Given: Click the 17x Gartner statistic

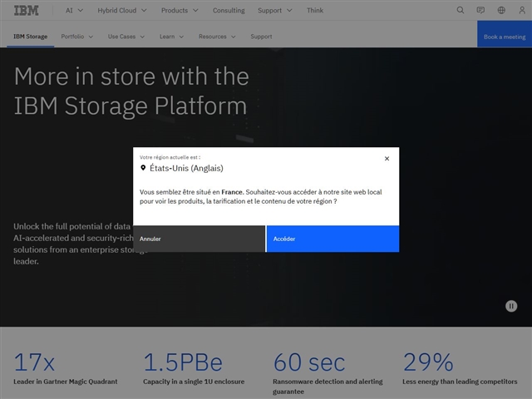Looking at the screenshot, I should click(34, 362).
